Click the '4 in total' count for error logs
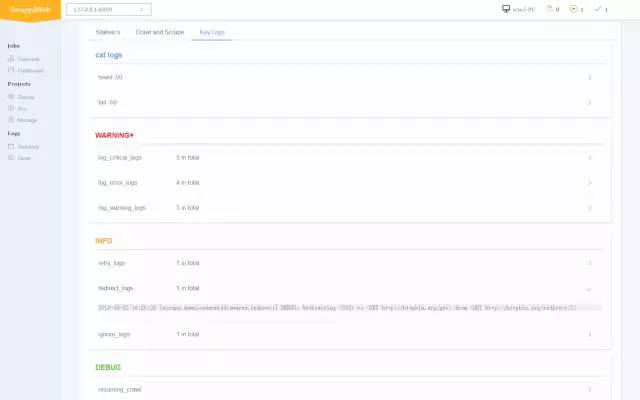The width and height of the screenshot is (640, 400). pos(188,183)
